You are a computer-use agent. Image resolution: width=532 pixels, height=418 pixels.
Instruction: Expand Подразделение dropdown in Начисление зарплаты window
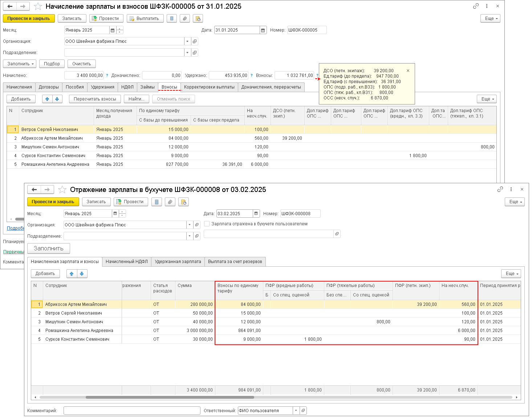click(187, 53)
